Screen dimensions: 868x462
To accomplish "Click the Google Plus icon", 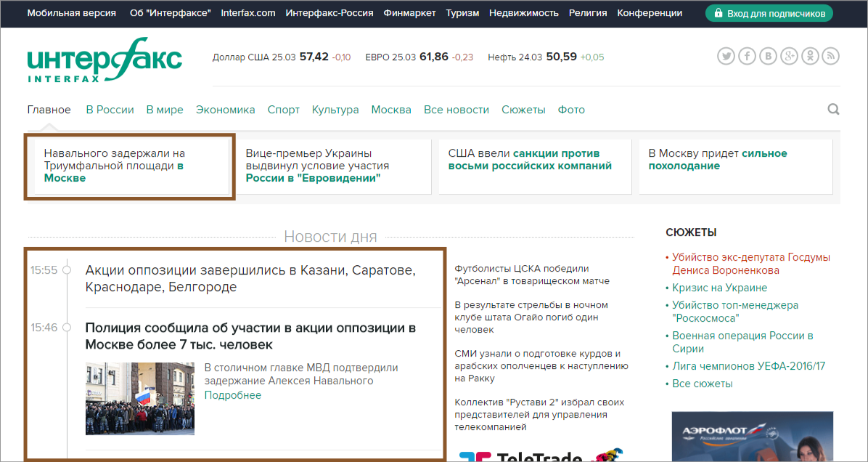I will pos(789,57).
